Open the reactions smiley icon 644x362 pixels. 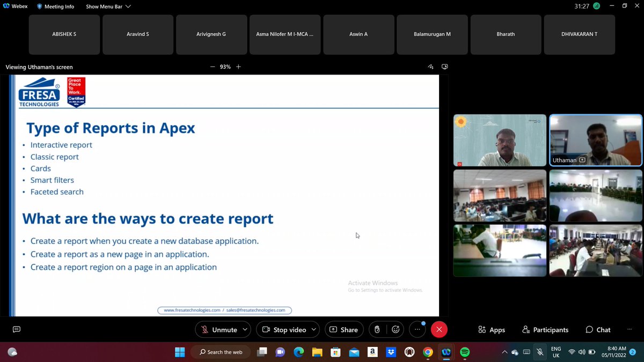396,330
